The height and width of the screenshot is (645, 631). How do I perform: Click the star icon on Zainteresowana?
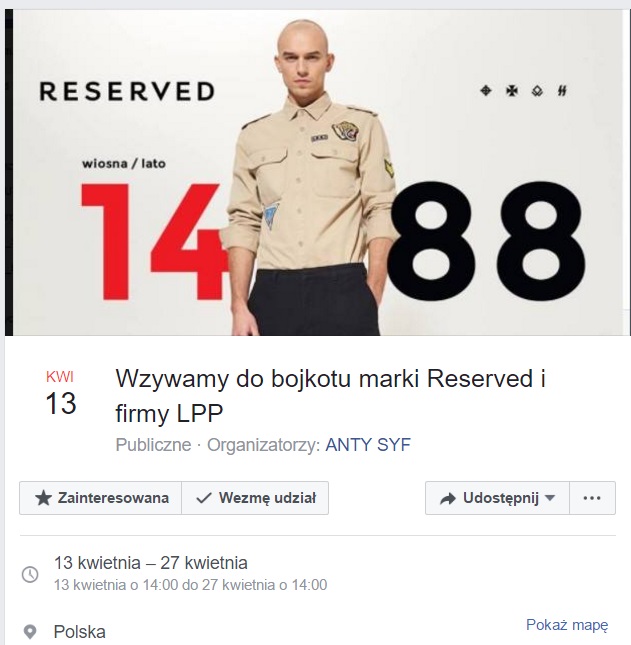point(43,498)
